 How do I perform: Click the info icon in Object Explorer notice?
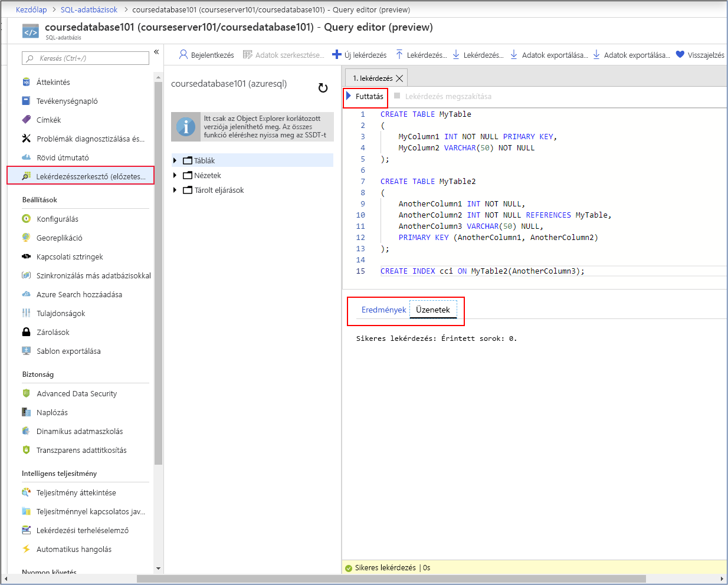pos(186,127)
